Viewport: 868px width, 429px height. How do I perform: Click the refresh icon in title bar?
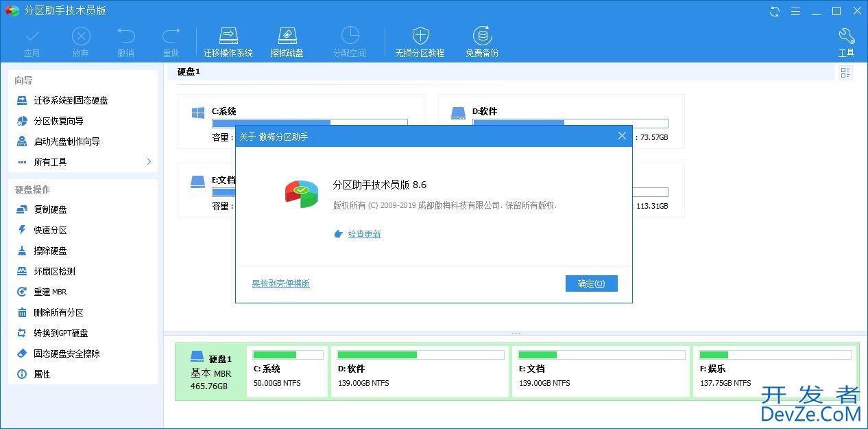[775, 11]
